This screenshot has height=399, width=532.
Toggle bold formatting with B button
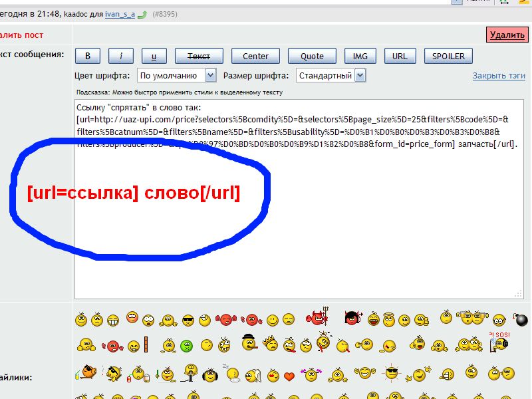[88, 57]
